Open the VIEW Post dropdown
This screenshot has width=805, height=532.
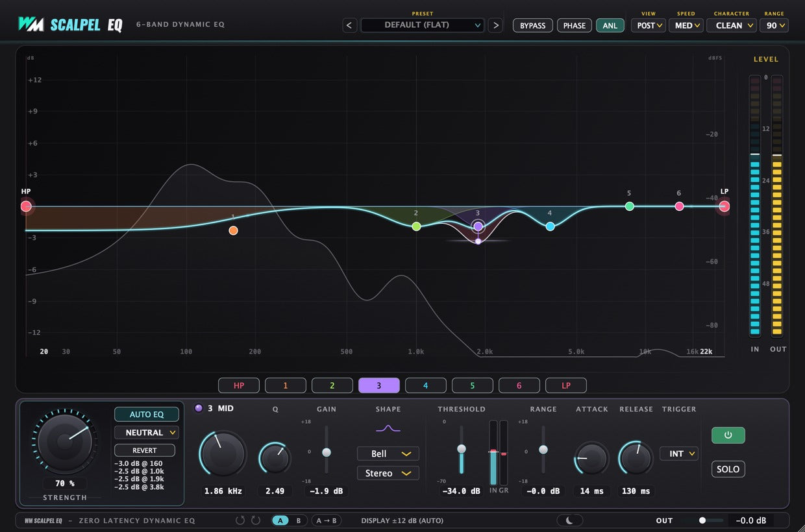(649, 25)
